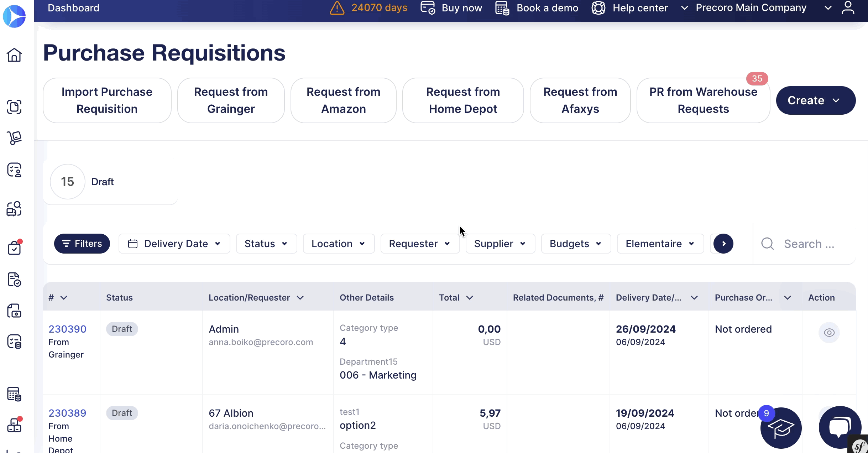Image resolution: width=868 pixels, height=453 pixels.
Task: Toggle the Filters button
Action: tap(82, 244)
